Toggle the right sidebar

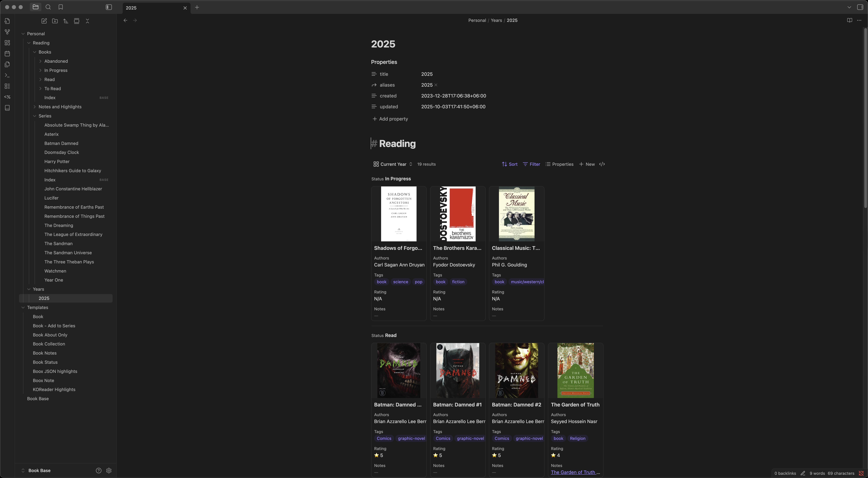860,7
